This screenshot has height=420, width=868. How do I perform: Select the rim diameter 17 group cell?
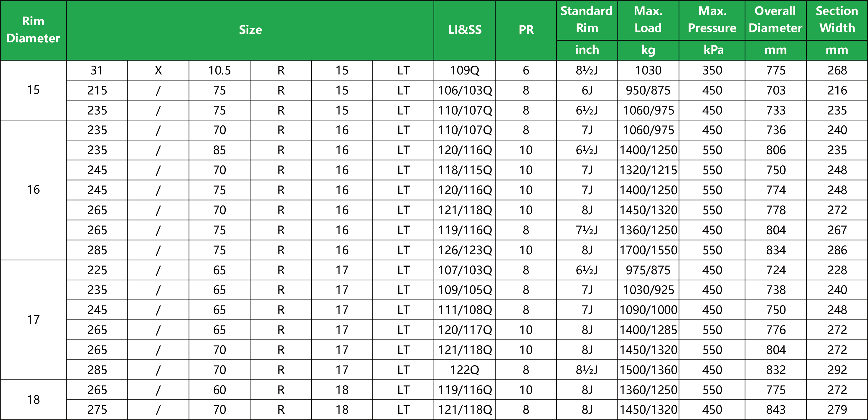click(x=33, y=320)
